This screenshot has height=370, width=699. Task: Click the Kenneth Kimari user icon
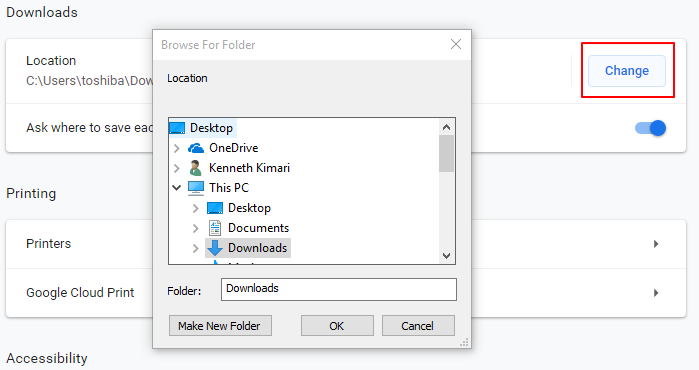195,168
